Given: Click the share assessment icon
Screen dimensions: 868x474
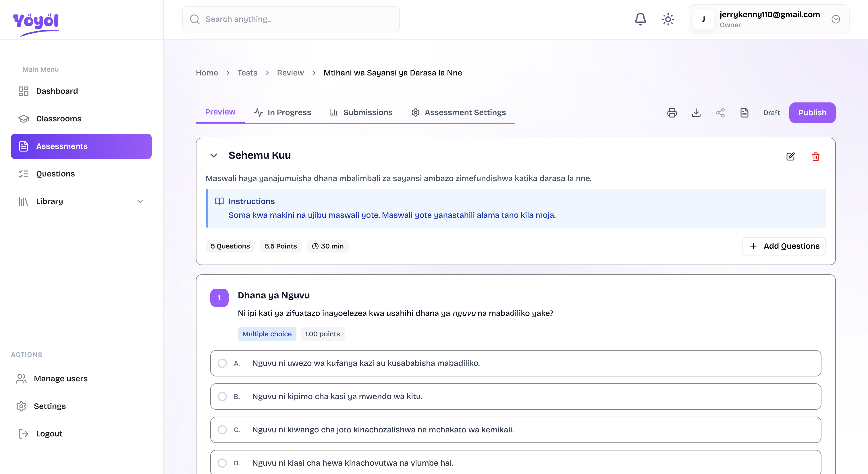Looking at the screenshot, I should 720,113.
